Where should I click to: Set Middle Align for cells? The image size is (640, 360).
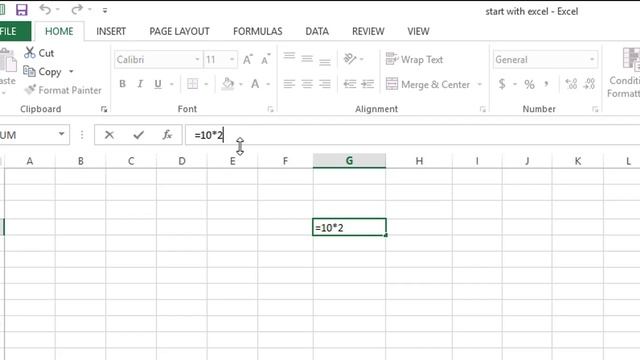(x=307, y=59)
